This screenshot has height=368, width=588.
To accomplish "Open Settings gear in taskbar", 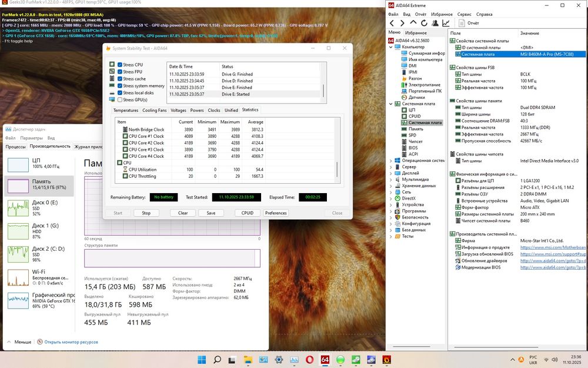I will point(279,360).
